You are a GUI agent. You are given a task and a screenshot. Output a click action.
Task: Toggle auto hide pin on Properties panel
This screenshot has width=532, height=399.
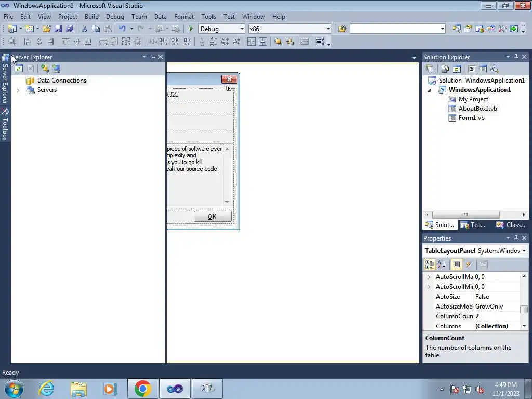516,238
